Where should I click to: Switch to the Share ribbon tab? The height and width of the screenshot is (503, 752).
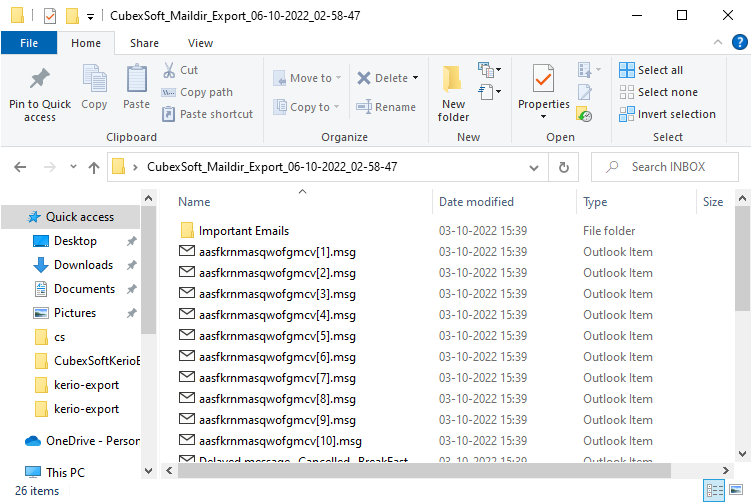(x=144, y=43)
